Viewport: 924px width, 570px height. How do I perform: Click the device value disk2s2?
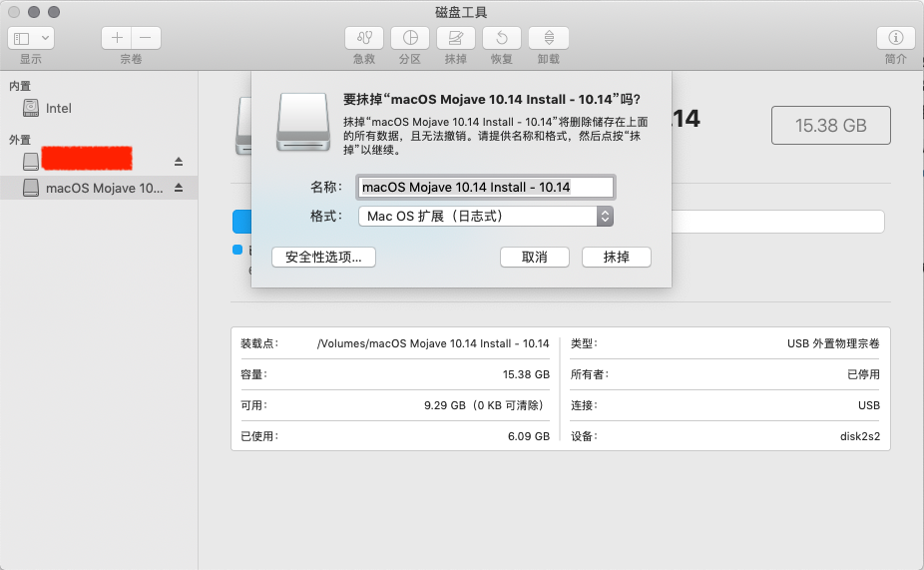pyautogui.click(x=860, y=436)
